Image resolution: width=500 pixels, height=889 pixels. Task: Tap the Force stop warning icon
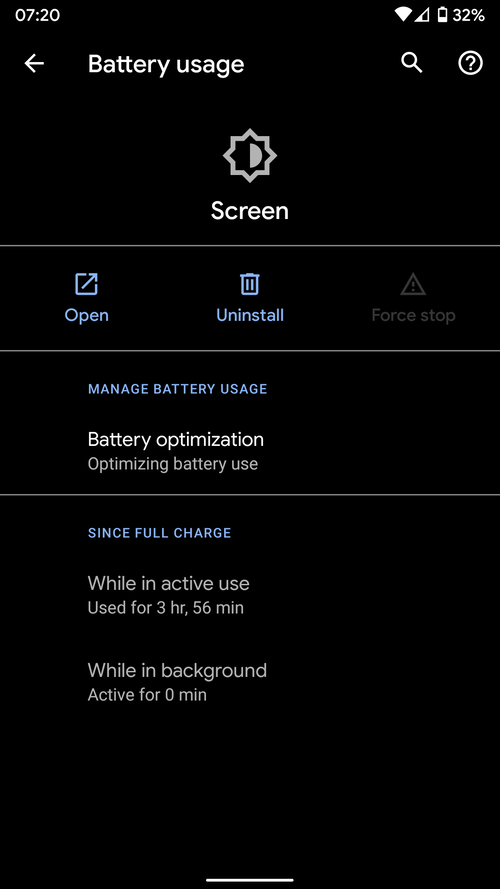(x=413, y=284)
